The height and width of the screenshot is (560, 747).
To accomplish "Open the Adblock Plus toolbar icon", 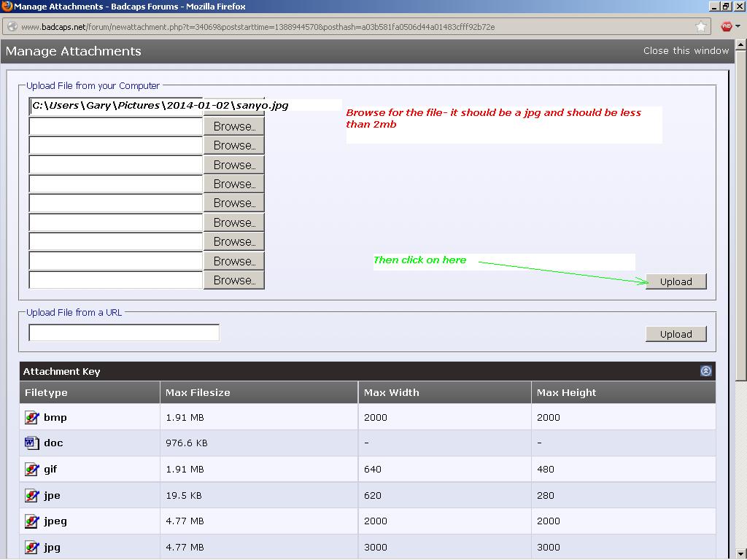I will pos(726,27).
